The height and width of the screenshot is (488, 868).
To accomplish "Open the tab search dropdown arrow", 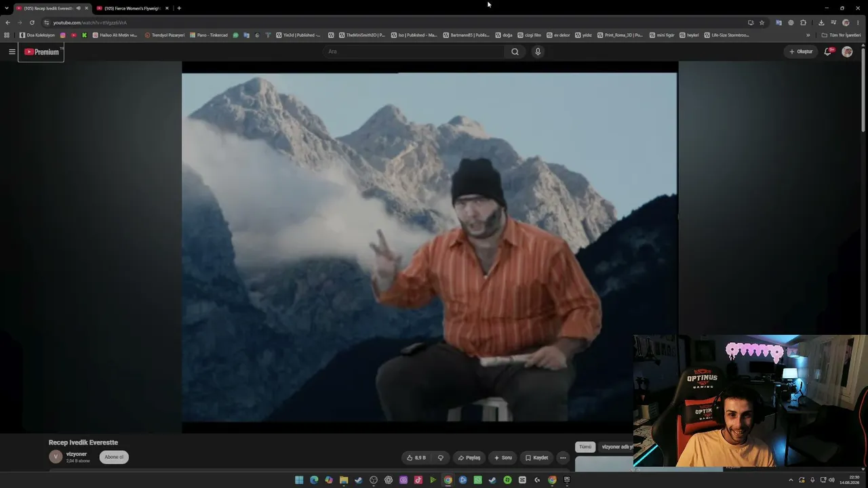I will pyautogui.click(x=7, y=8).
